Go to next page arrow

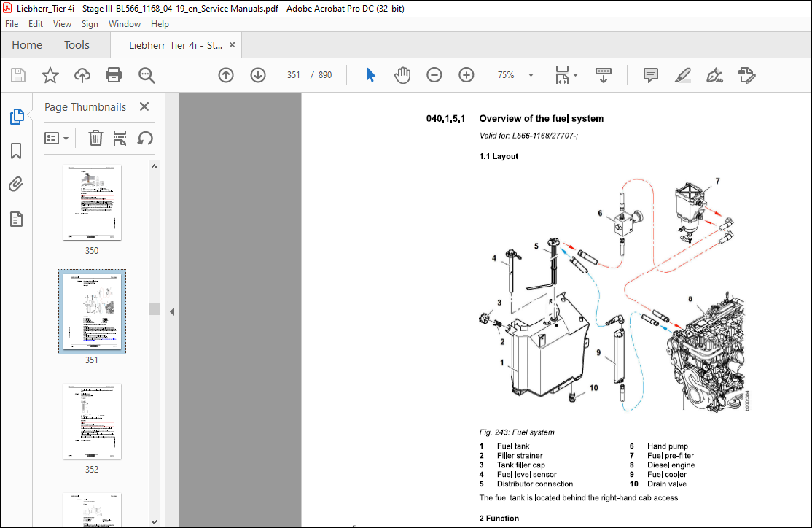(258, 75)
